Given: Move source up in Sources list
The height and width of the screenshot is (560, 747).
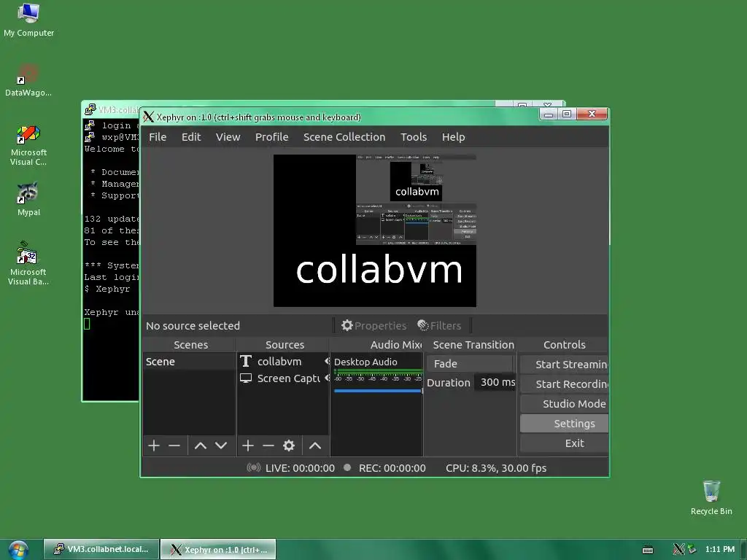Looking at the screenshot, I should 315,446.
